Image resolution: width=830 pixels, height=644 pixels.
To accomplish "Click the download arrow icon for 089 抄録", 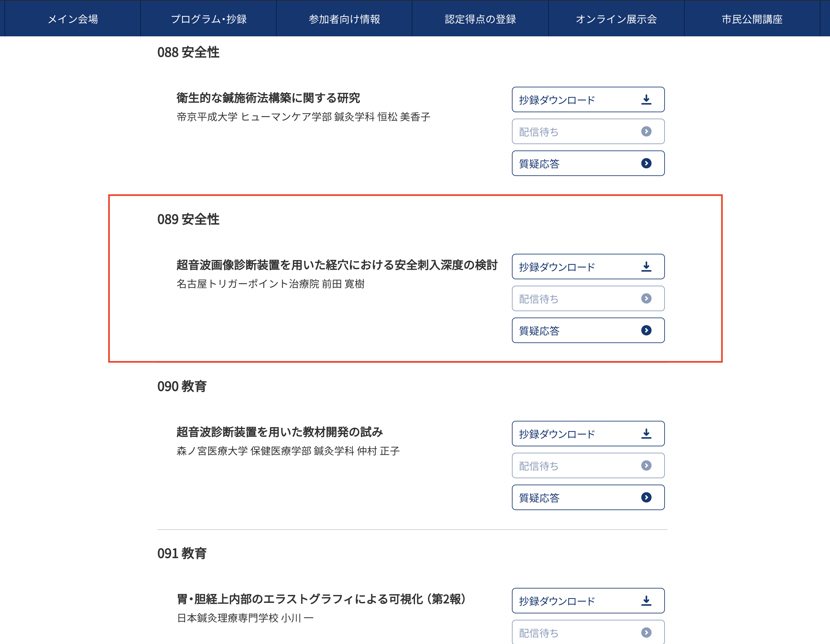I will 646,267.
